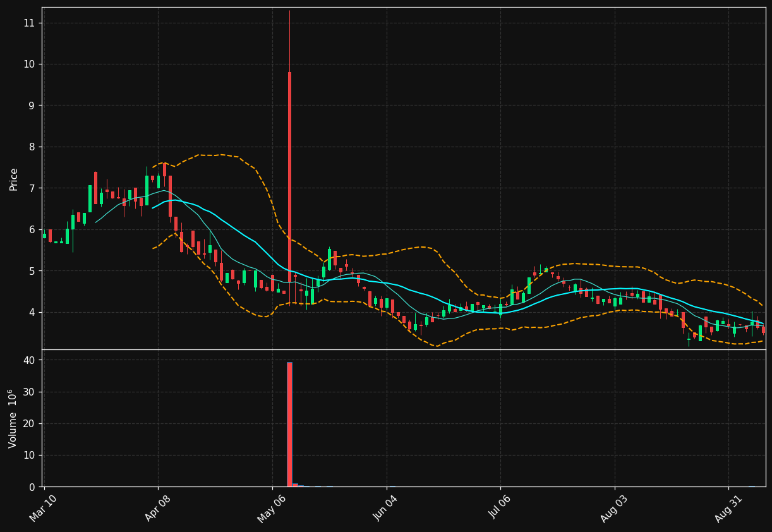The image size is (772, 532).
Task: Click the volume axis value 20
Action: 29,423
